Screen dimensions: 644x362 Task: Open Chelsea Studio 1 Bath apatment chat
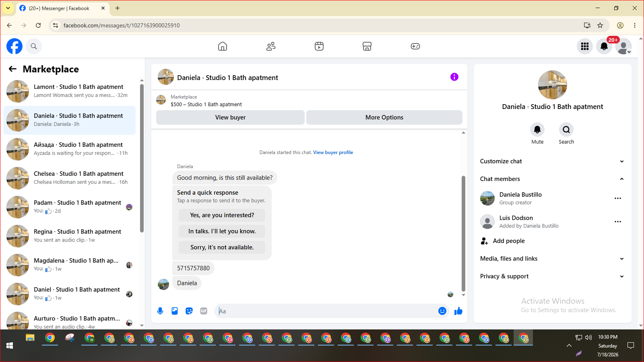click(x=70, y=178)
